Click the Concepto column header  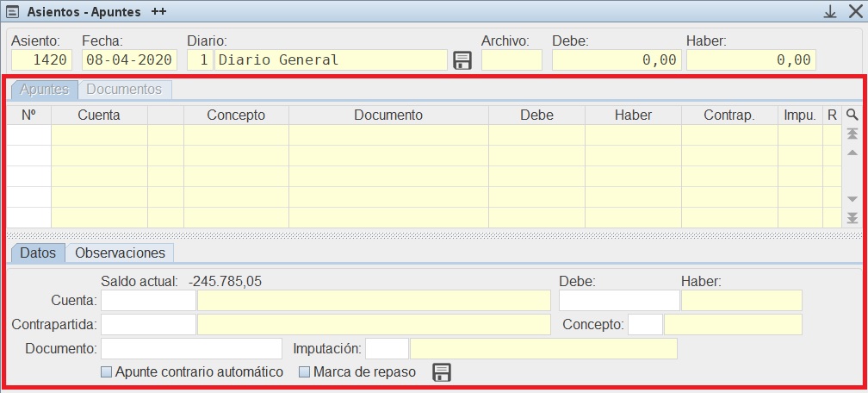236,115
